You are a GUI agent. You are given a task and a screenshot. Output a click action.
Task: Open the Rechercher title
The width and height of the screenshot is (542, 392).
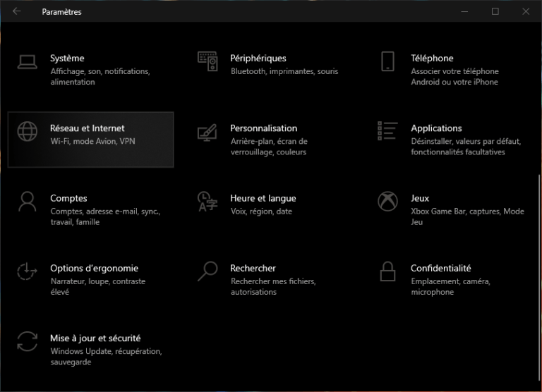(x=253, y=268)
